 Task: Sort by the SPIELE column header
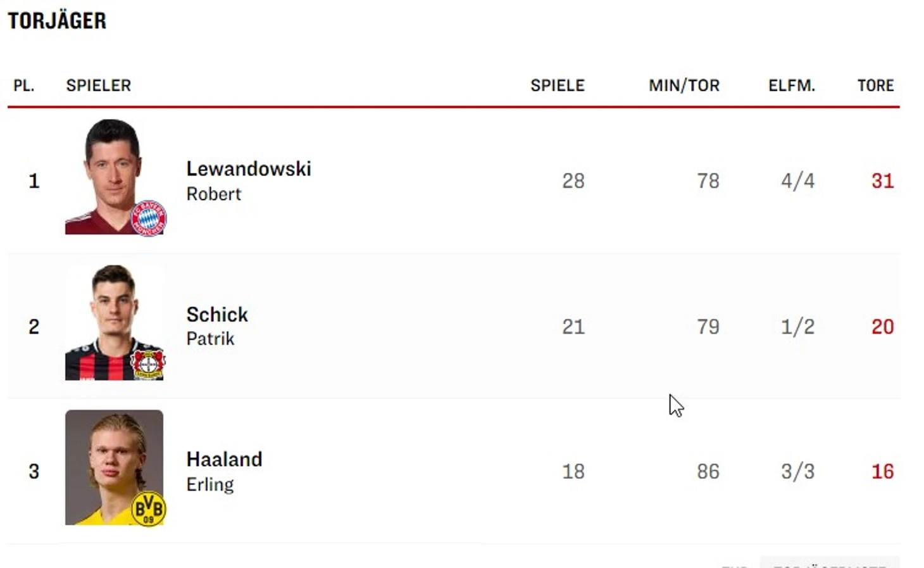[557, 85]
